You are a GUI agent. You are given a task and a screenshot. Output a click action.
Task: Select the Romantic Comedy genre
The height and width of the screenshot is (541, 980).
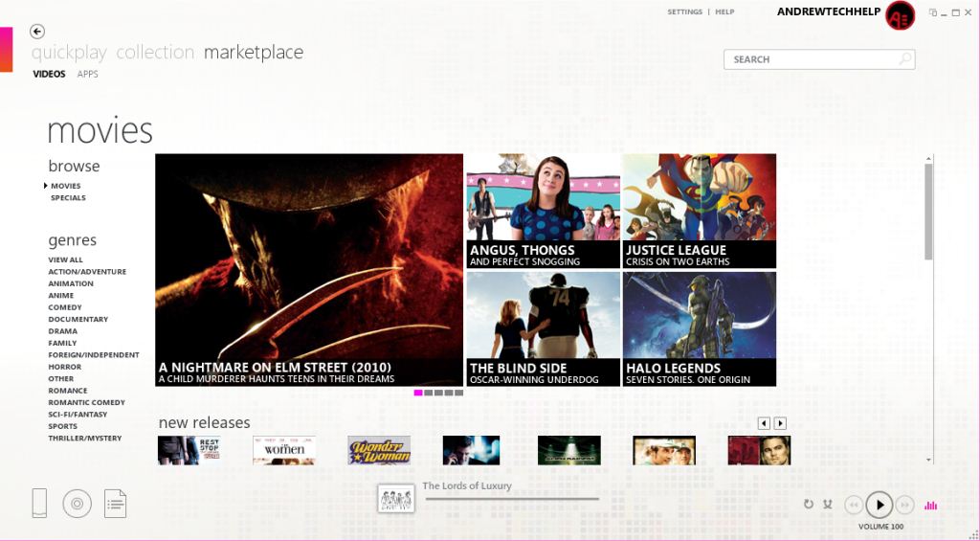point(87,402)
